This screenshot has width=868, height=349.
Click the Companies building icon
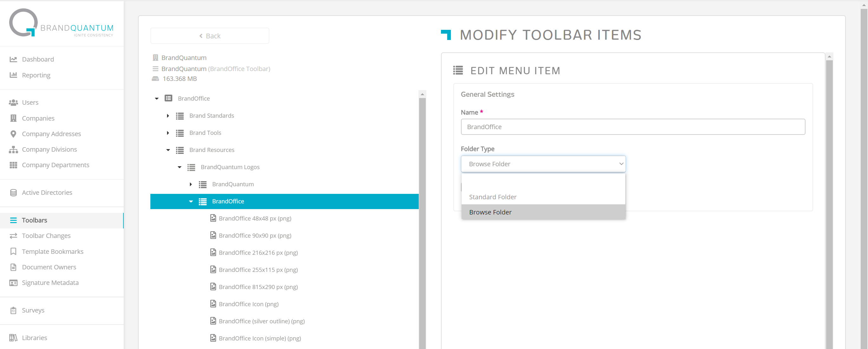[x=13, y=118]
